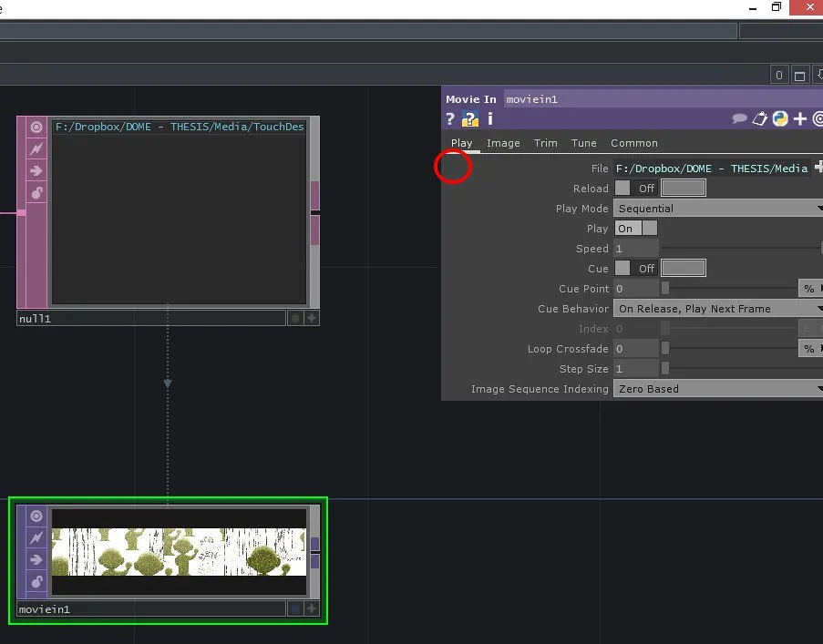Show operator info with the i icon
823x644 pixels.
490,118
